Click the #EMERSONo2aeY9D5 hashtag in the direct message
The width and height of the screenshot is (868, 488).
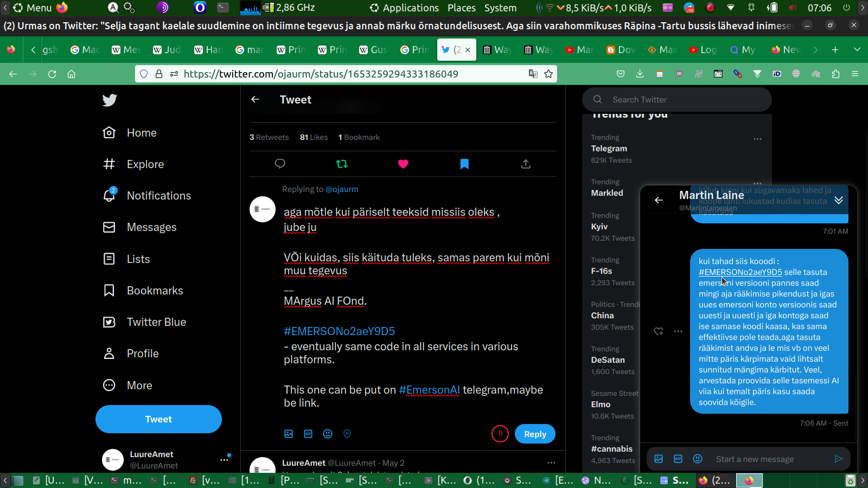point(741,272)
